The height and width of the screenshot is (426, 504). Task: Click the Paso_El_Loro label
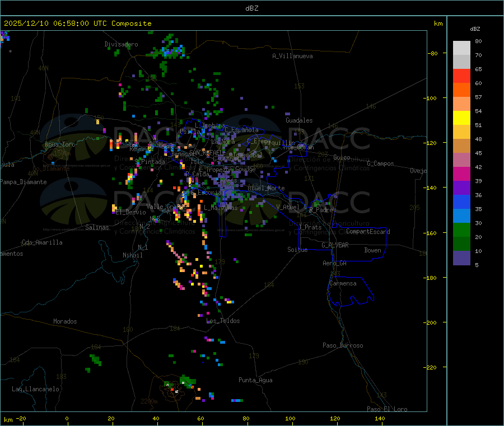(x=387, y=409)
